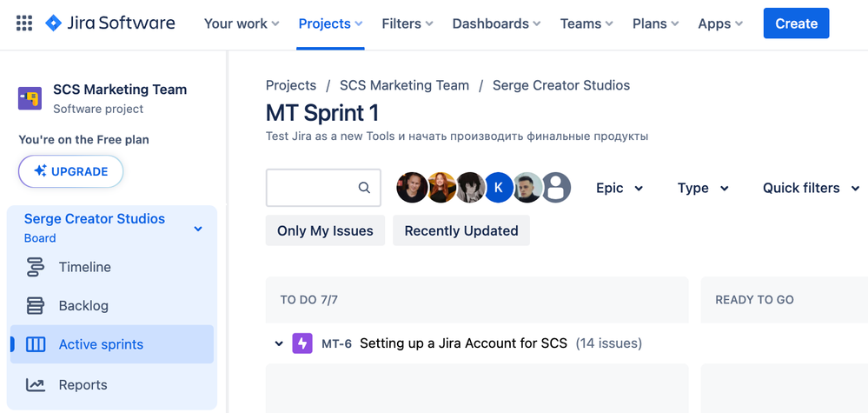Click the search magnifier icon
Screen dimensions: 868x413
[x=365, y=188]
